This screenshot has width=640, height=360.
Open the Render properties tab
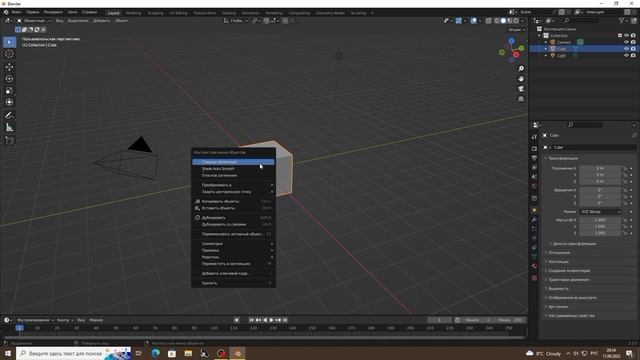tap(534, 149)
